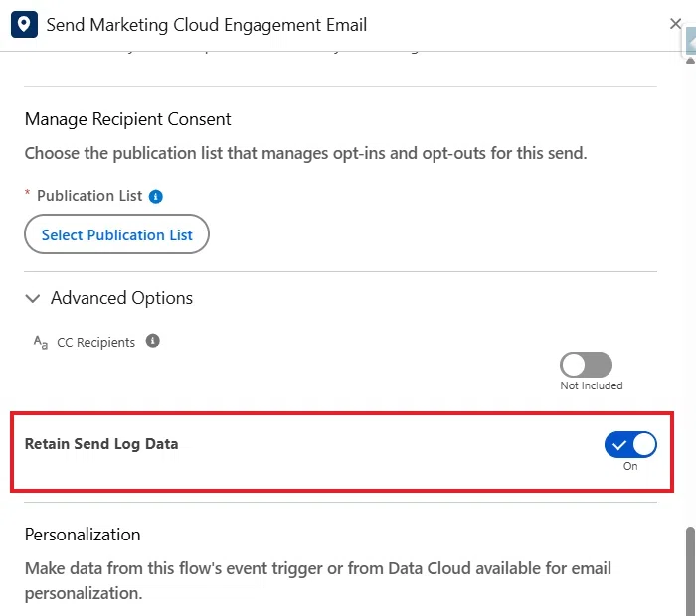
Task: Click the Select Publication List button
Action: (x=116, y=234)
